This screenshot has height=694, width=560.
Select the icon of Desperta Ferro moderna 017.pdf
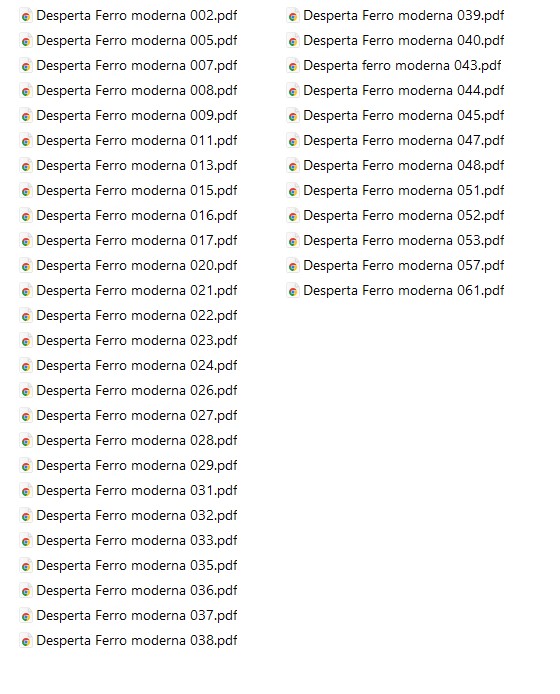[26, 241]
